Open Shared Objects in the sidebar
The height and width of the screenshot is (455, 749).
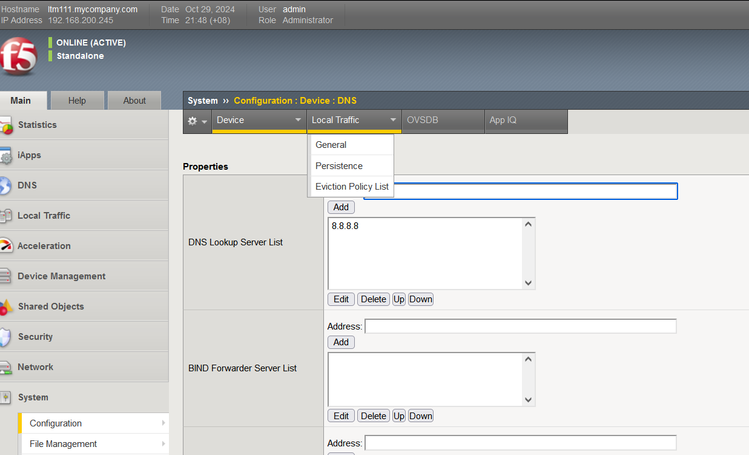[51, 307]
